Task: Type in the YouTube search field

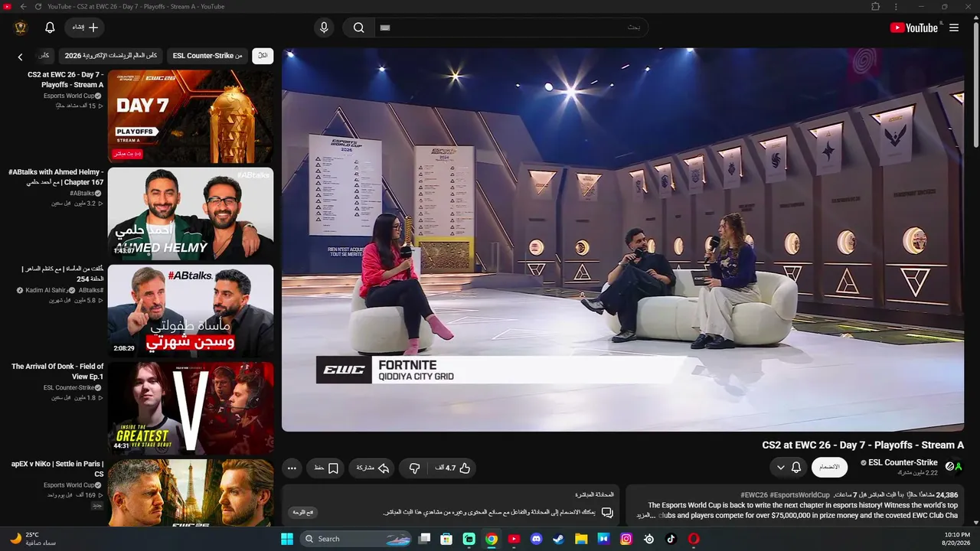Action: [x=511, y=28]
